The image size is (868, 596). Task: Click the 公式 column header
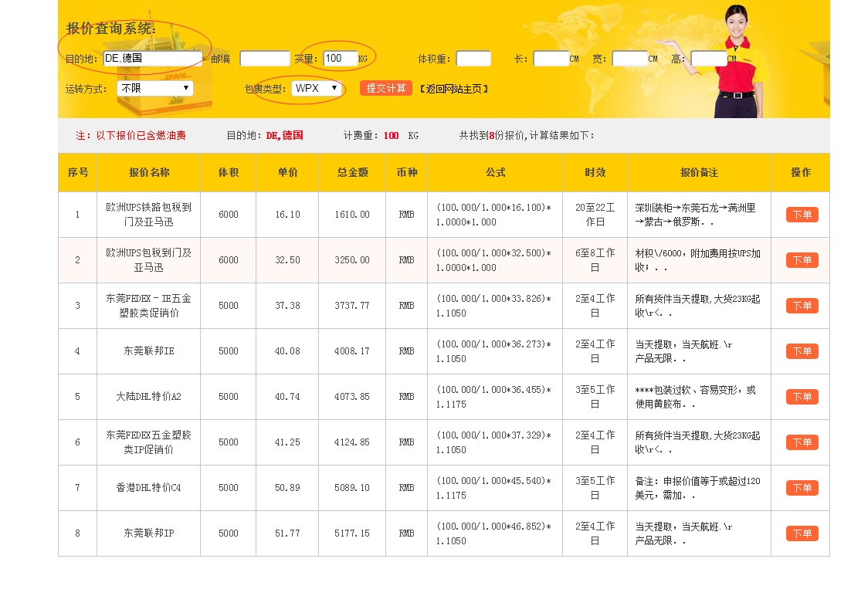point(496,173)
